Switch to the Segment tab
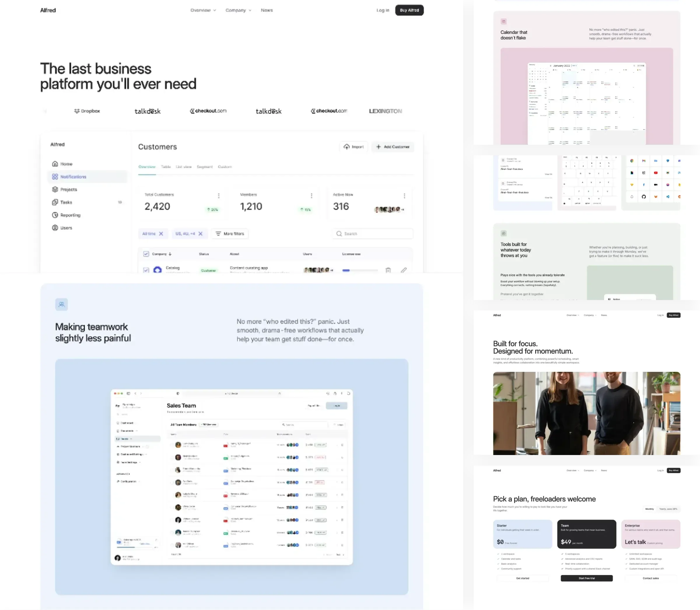The image size is (700, 610). pos(204,167)
